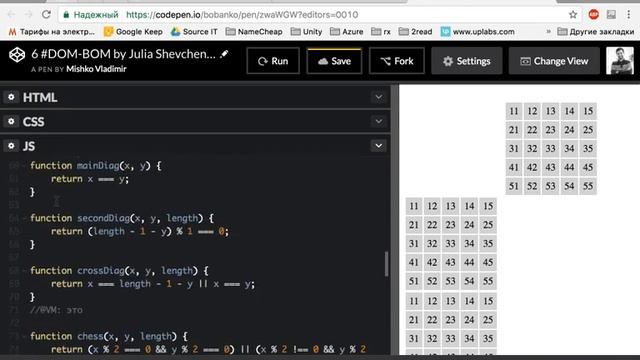Click cell 33 in top preview grid

pos(551,149)
